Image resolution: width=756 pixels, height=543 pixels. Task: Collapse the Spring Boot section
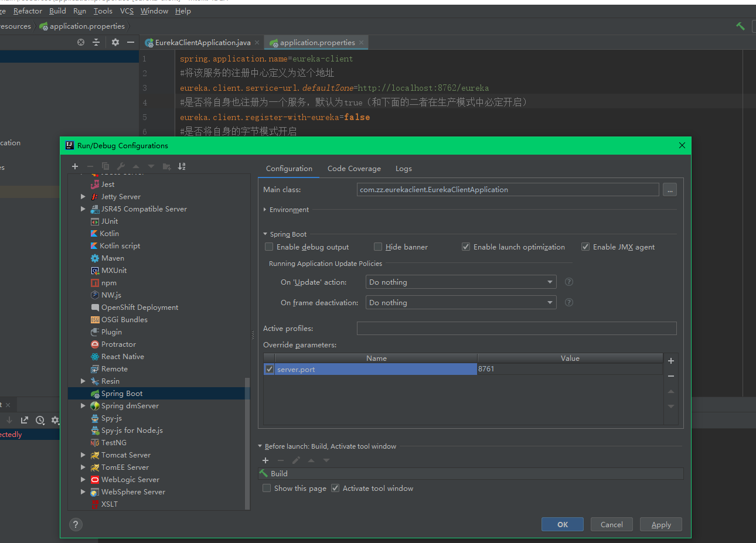(x=265, y=234)
